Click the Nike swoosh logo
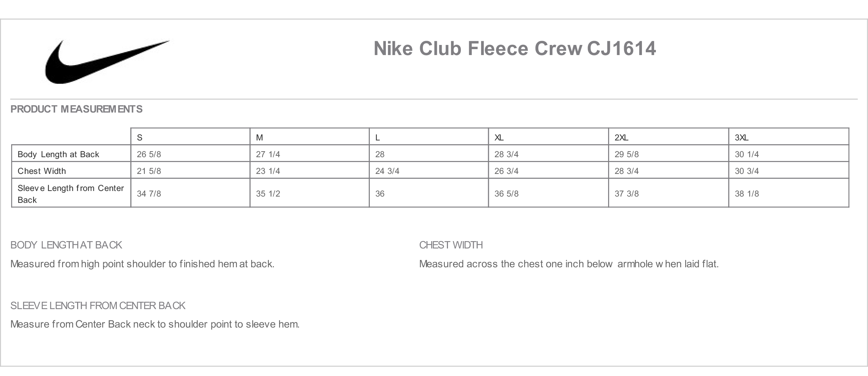This screenshot has height=376, width=868. pos(107,62)
